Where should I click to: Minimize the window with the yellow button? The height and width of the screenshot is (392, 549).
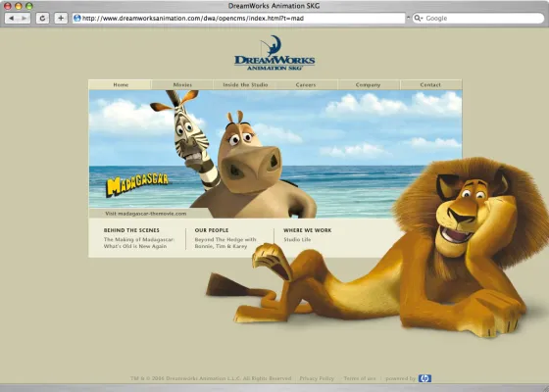click(x=19, y=6)
